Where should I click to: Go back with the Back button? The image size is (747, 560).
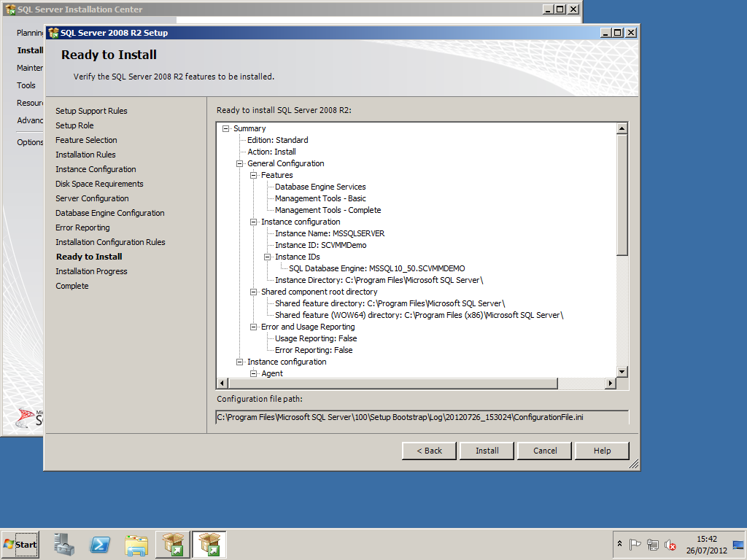click(429, 451)
